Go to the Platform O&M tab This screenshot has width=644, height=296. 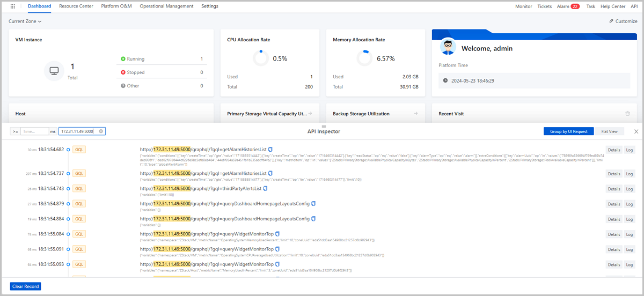coord(116,6)
